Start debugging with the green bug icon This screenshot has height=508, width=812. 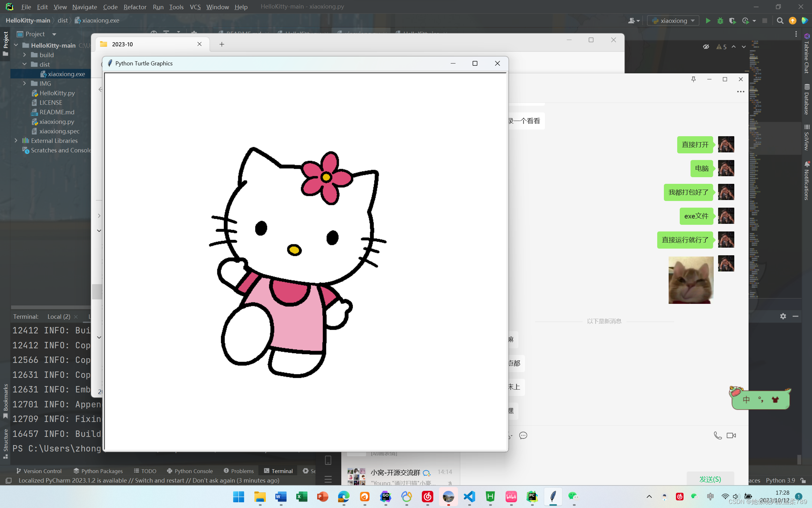720,21
